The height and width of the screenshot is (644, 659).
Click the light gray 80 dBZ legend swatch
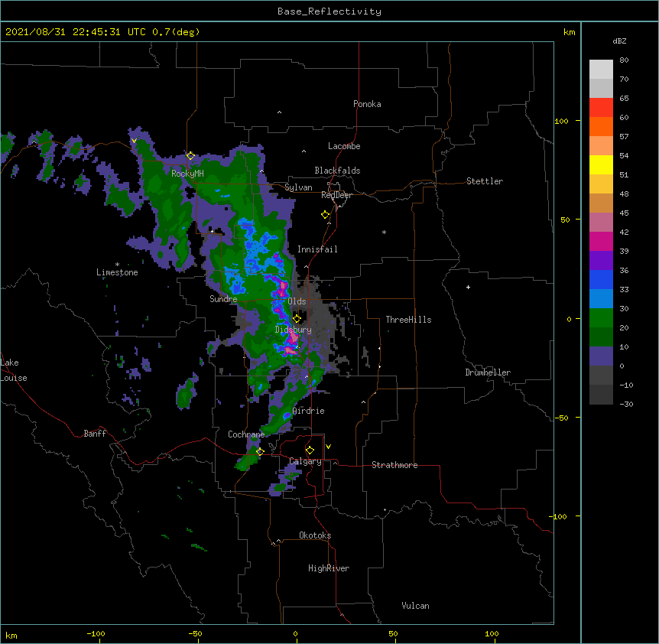tap(601, 69)
